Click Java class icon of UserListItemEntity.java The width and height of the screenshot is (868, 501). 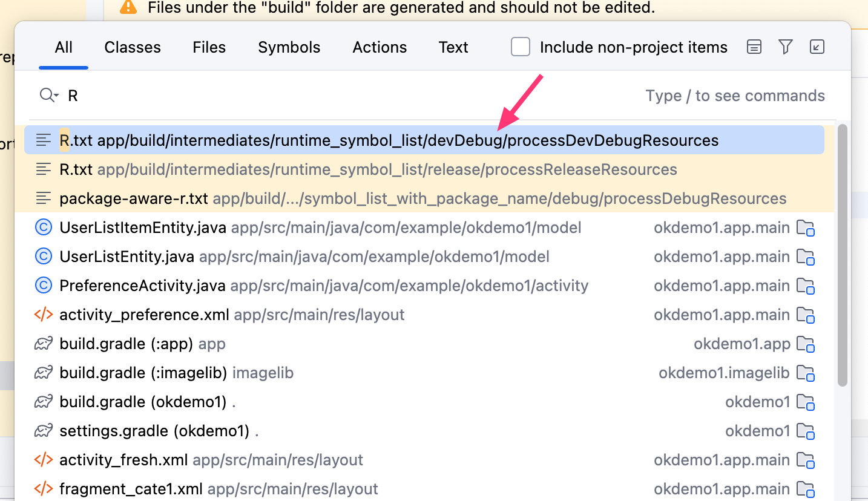pyautogui.click(x=44, y=228)
